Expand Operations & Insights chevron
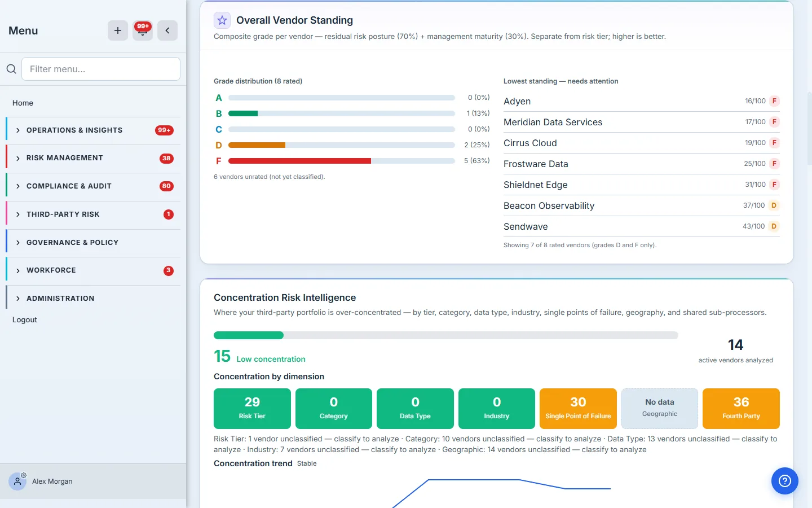Screen dimensions: 812x508 18,130
